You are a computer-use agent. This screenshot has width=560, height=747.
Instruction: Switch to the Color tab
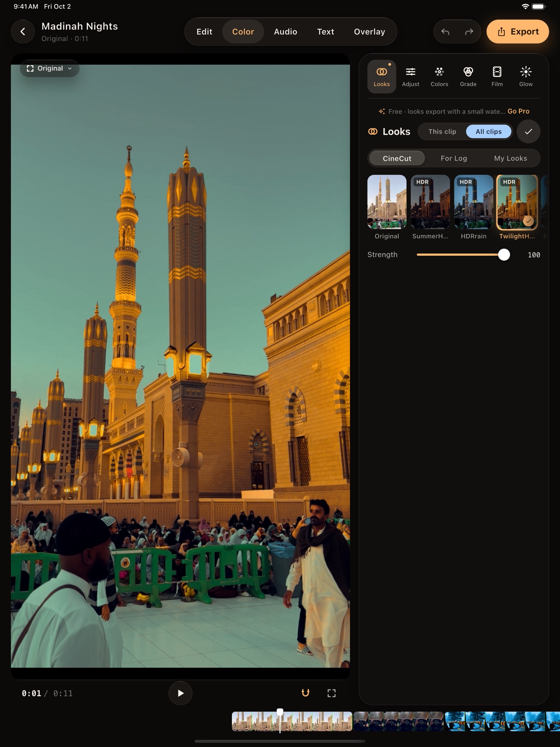[x=243, y=32]
